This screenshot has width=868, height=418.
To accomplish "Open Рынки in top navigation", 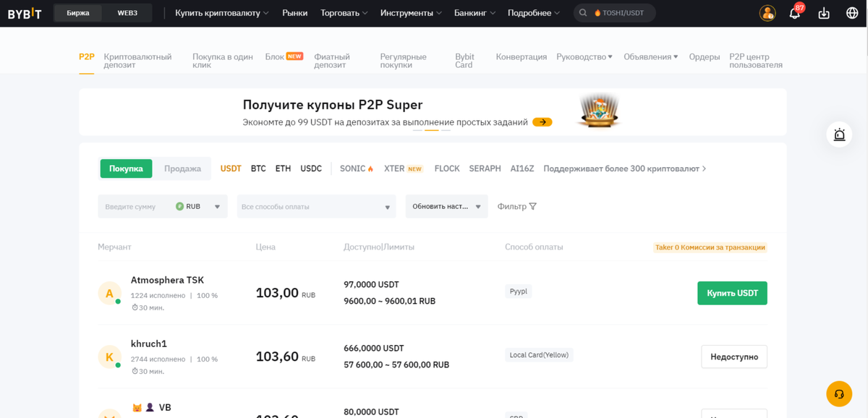I will pos(294,13).
